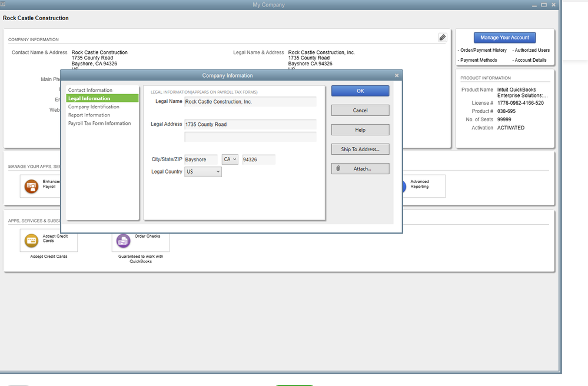Open the Authorized Users link
Viewport: 588px width, 386px height.
[x=531, y=50]
